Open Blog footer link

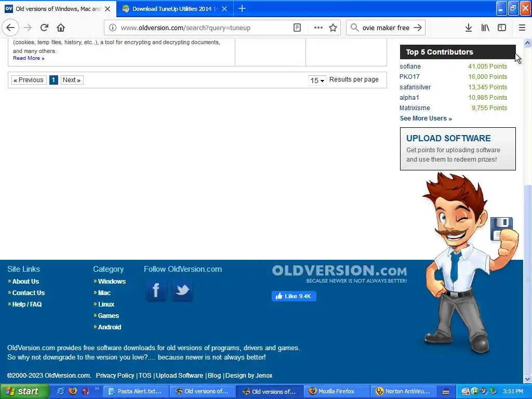coord(214,375)
